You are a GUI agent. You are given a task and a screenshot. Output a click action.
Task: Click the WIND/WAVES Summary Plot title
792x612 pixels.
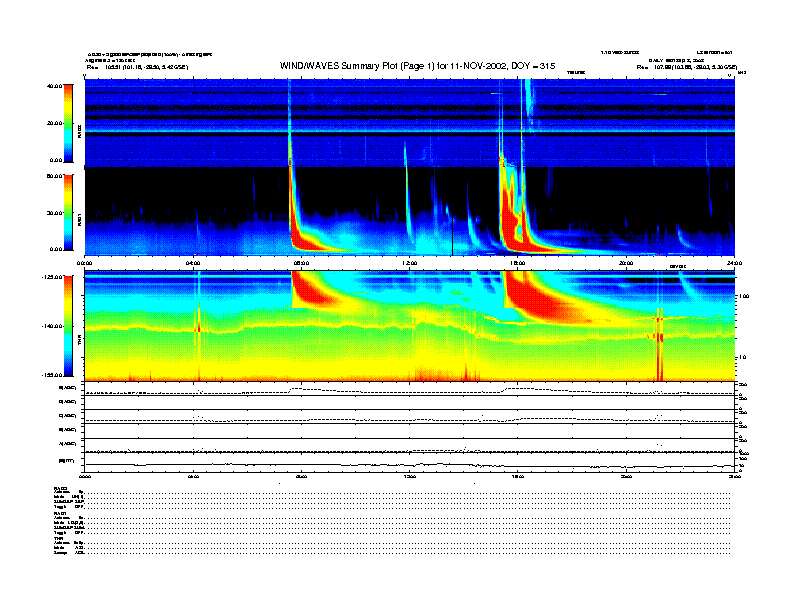[x=417, y=66]
